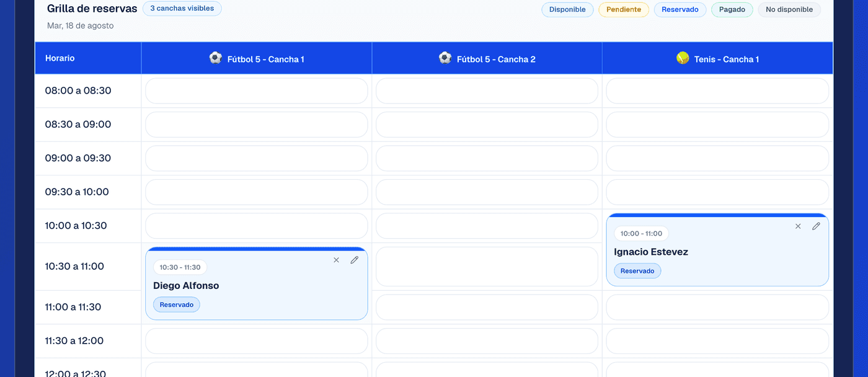Click the date 'Mar, 18 de agosto'
Viewport: 868px width, 377px height.
[x=81, y=25]
